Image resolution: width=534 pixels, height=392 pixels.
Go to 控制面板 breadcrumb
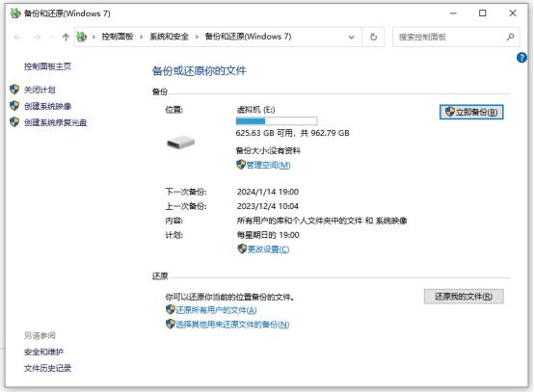pos(118,37)
